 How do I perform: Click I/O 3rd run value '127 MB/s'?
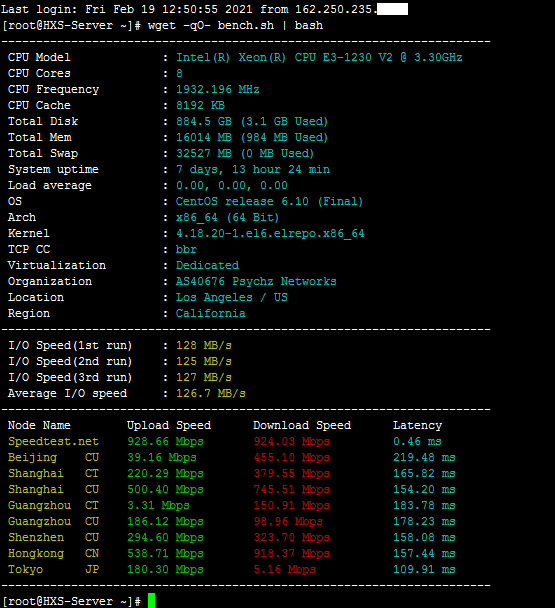pyautogui.click(x=204, y=377)
